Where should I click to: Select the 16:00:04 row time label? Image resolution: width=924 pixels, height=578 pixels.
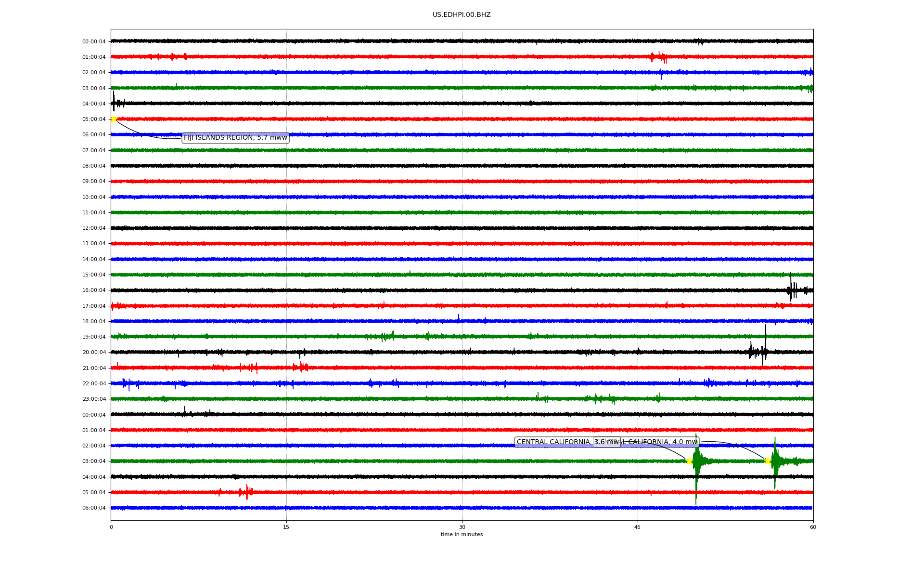[x=94, y=290]
